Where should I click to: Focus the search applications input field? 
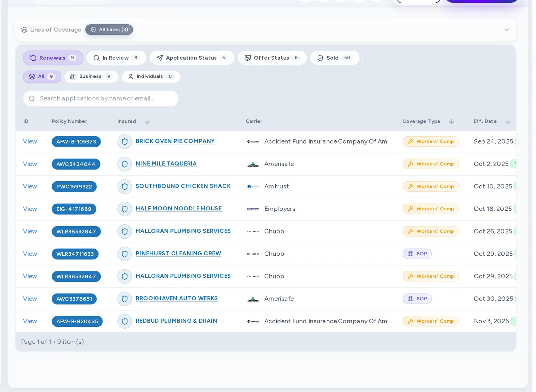click(x=101, y=99)
